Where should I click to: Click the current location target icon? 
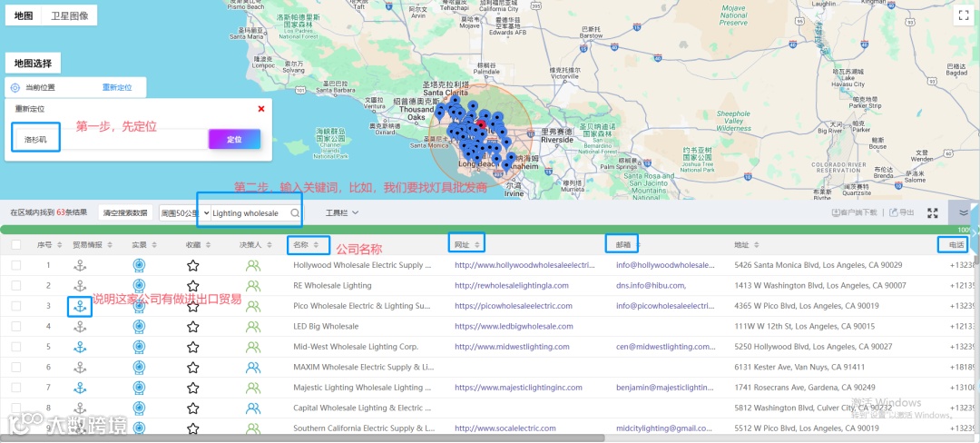[x=15, y=87]
